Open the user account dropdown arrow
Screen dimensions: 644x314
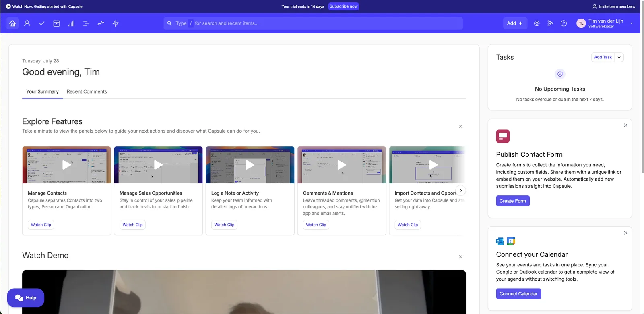632,23
